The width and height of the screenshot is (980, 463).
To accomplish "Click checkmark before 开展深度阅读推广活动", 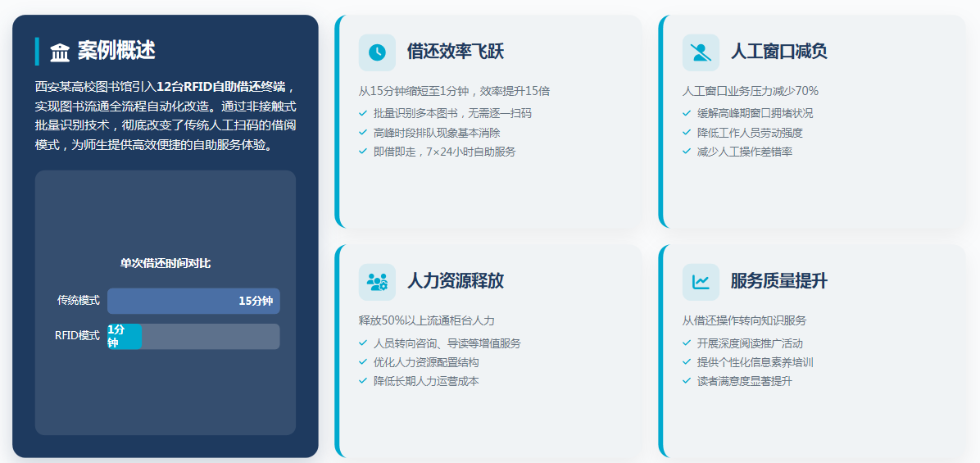I will tap(687, 343).
